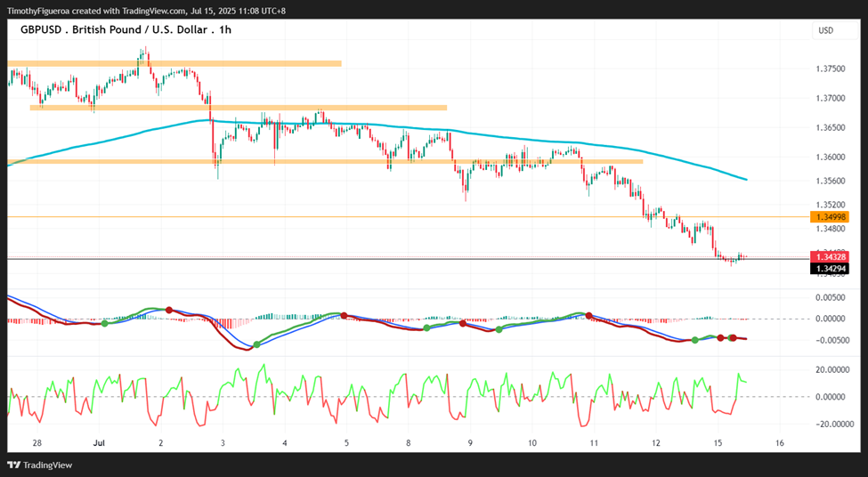Click the 1.36500 price axis value

[x=831, y=127]
